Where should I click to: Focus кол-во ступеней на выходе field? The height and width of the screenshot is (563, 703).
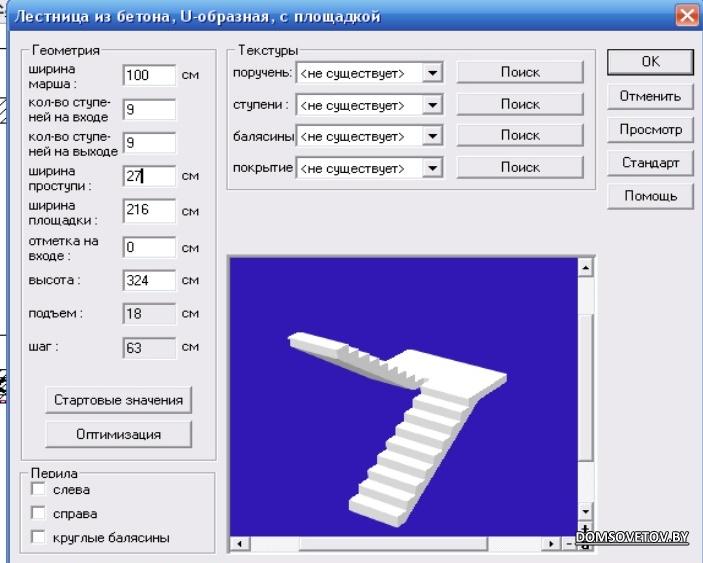point(149,143)
